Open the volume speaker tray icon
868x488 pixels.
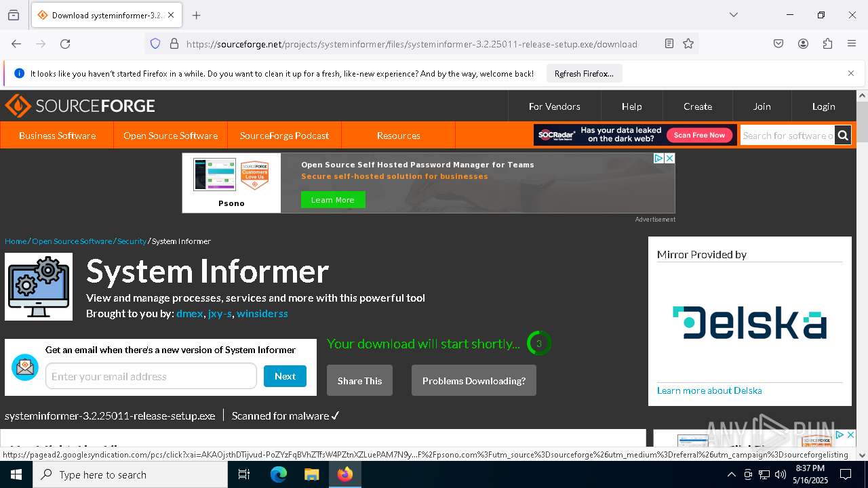781,474
